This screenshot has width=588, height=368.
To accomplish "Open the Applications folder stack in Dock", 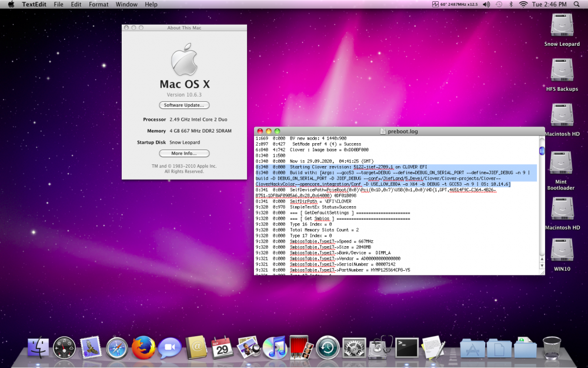I will [473, 348].
